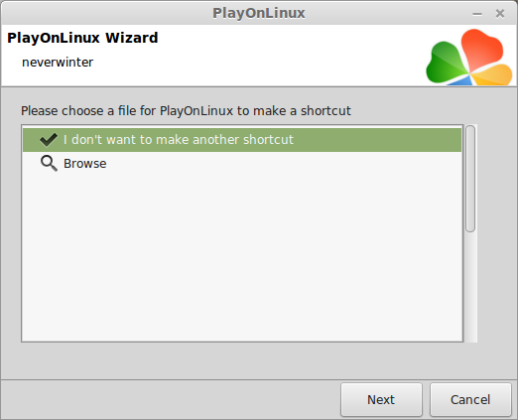Image resolution: width=518 pixels, height=420 pixels.
Task: Close the PlayOnLinux window with the X
Action: pyautogui.click(x=500, y=14)
